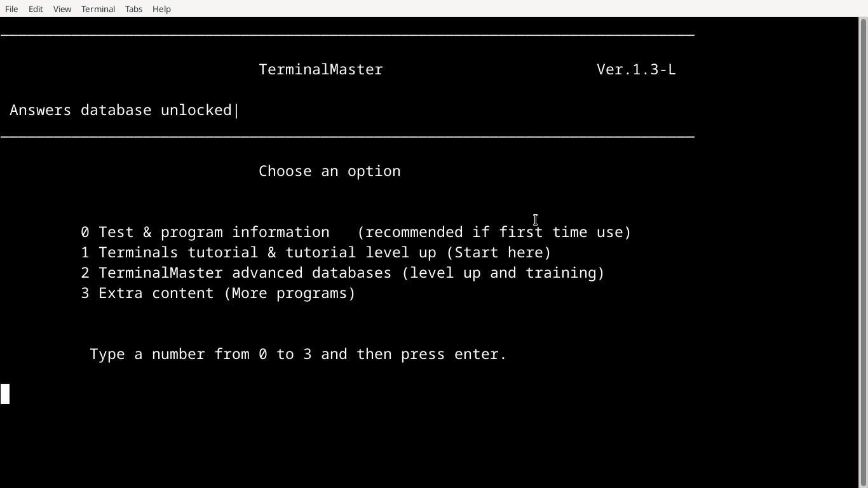Viewport: 868px width, 488px height.
Task: Open the Edit menu
Action: tap(36, 9)
